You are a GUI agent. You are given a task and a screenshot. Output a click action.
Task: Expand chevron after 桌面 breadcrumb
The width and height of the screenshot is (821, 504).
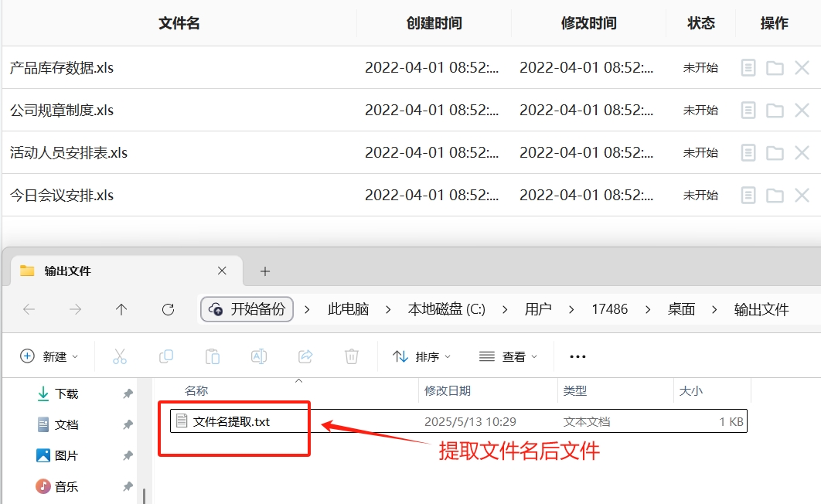[x=714, y=309]
